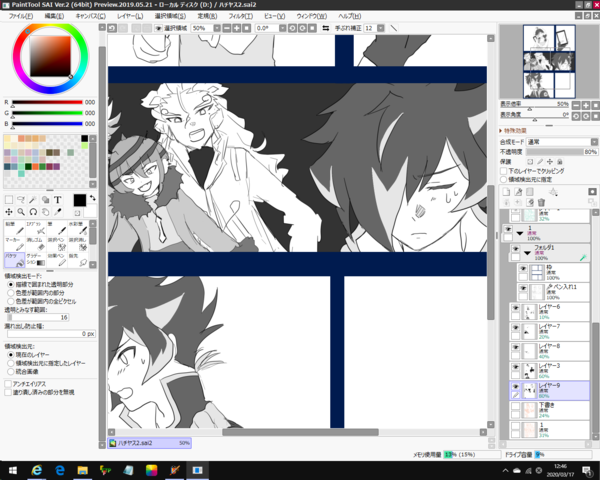The width and height of the screenshot is (600, 480).
Task: Open the rotation angle 0.0° dropdown
Action: pyautogui.click(x=282, y=28)
